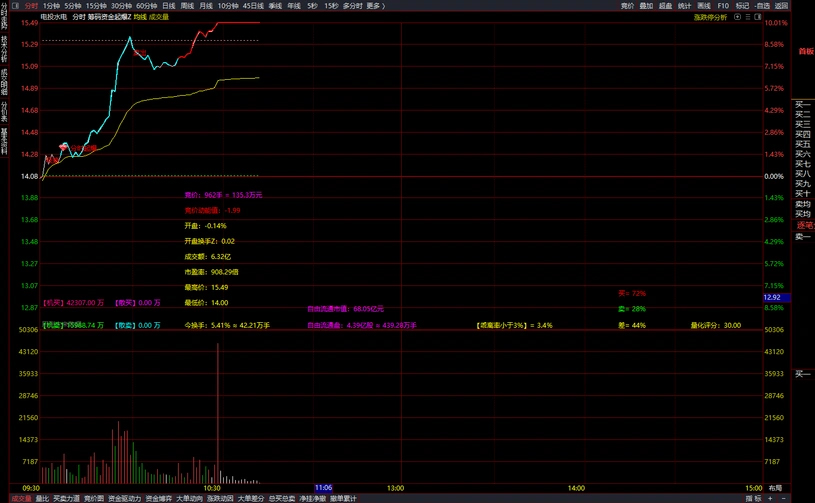Click the 首板 label on right panel
Viewport: 815px width, 503px height.
806,51
